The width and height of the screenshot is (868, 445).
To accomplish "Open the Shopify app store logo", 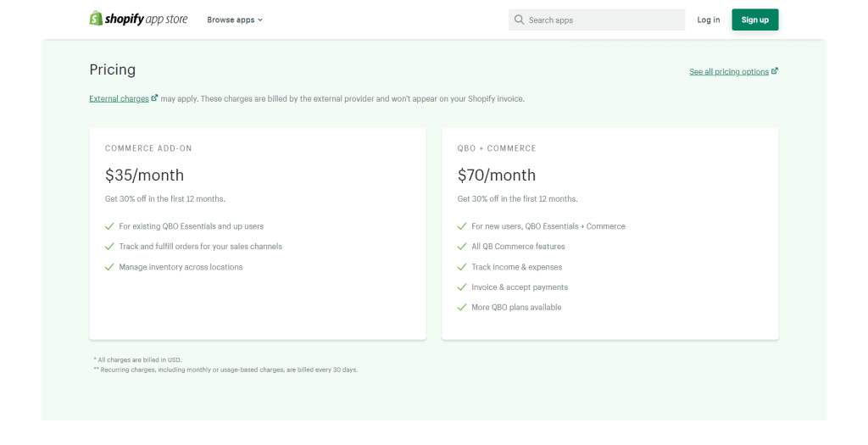I will click(x=138, y=19).
